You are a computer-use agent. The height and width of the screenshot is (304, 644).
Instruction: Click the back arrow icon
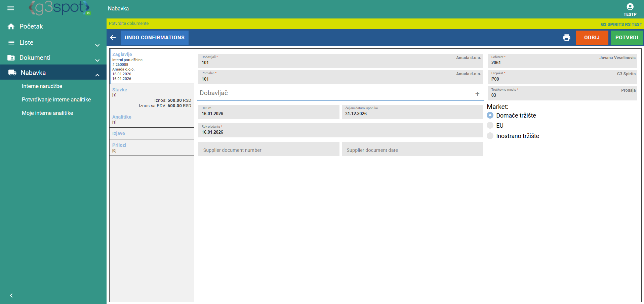[x=113, y=38]
